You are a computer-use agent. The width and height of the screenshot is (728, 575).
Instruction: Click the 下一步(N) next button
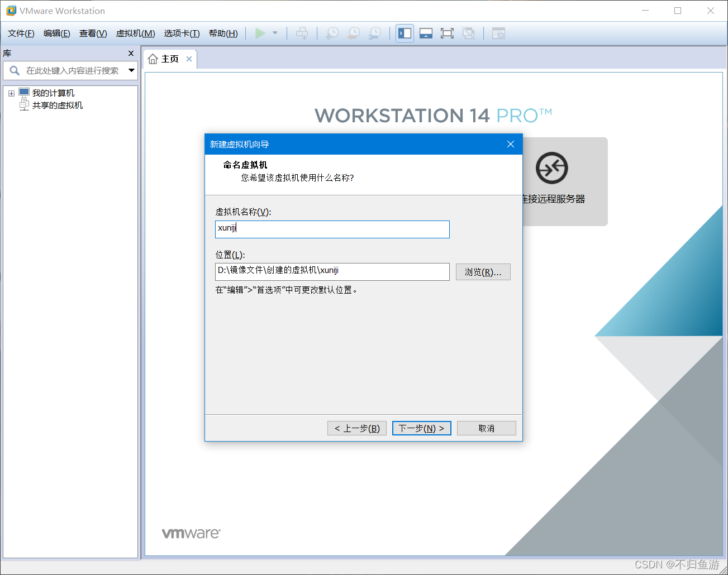[x=422, y=428]
